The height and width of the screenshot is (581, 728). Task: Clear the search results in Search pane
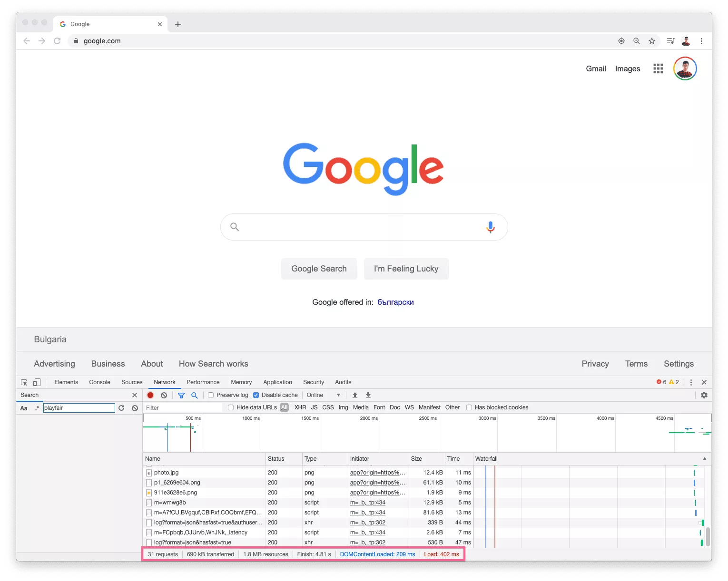[135, 408]
